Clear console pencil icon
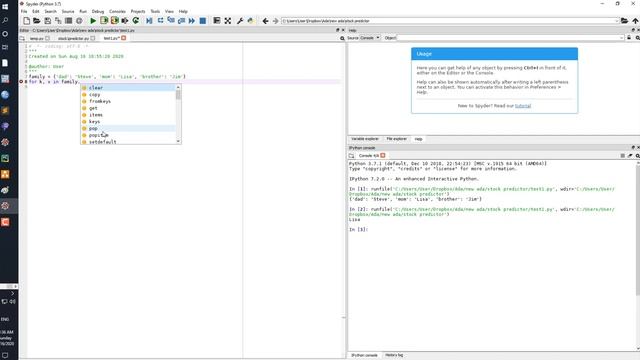 [630, 156]
